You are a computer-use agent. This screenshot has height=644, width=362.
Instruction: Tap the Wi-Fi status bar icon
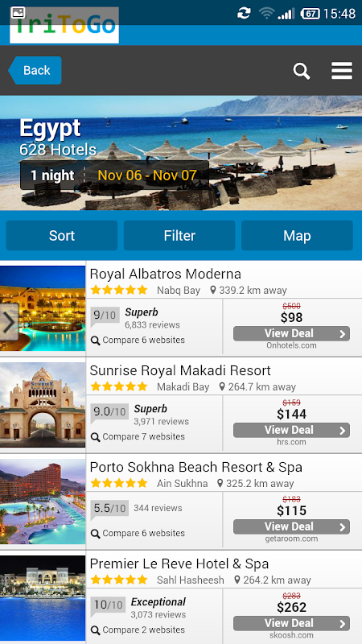point(266,14)
